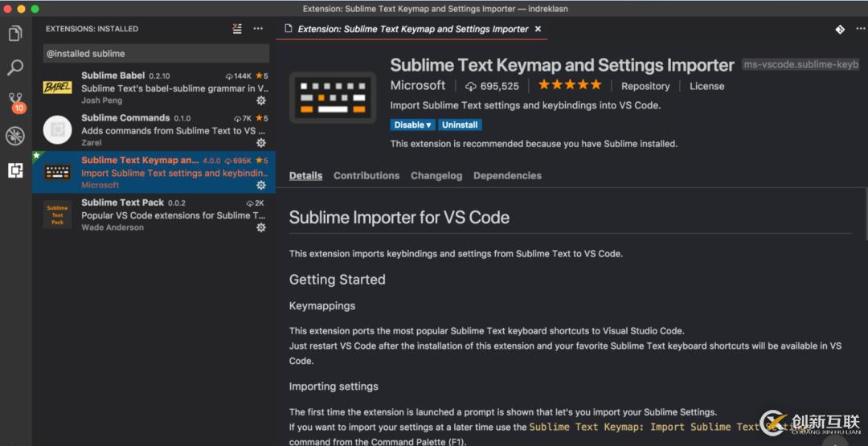Click the 'Keymappings' subheading
The height and width of the screenshot is (446, 868).
pos(322,305)
